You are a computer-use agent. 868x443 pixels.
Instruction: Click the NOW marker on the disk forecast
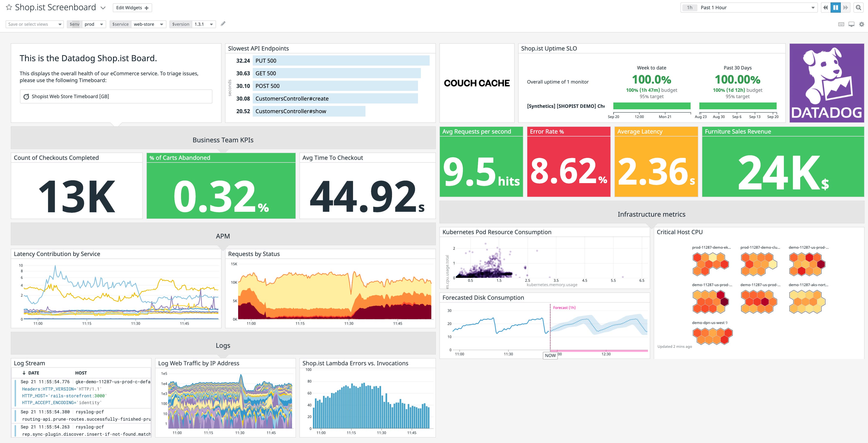(550, 355)
